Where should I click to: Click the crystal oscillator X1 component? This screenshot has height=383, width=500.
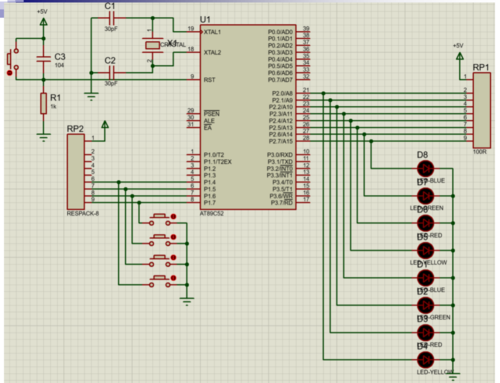[x=153, y=45]
